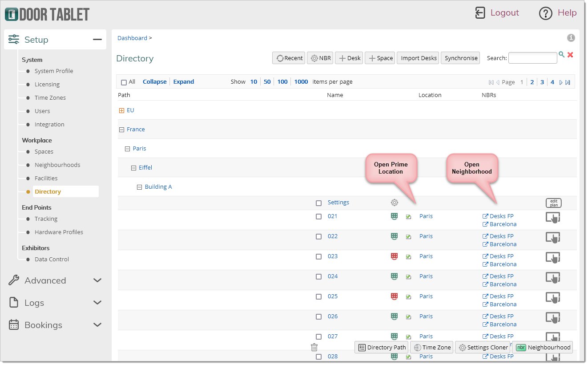Open Neighbourhoods in the sidebar

57,165
